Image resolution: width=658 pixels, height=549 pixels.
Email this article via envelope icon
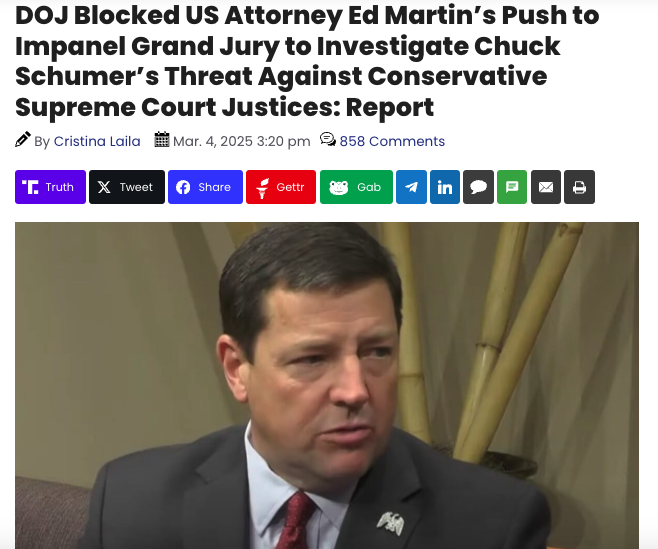(x=546, y=187)
